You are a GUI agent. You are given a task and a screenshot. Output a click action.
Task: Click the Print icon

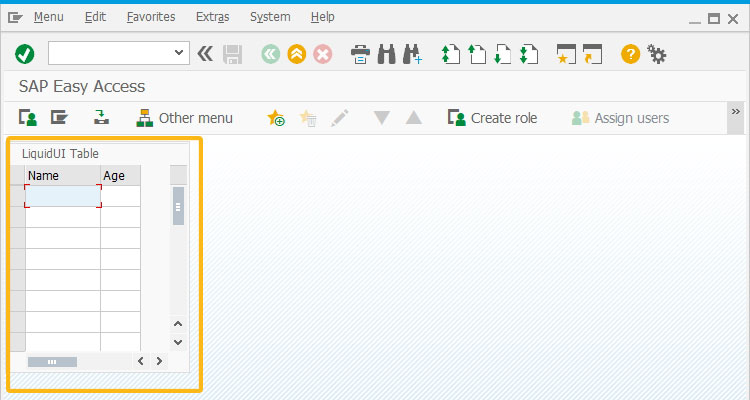[360, 54]
